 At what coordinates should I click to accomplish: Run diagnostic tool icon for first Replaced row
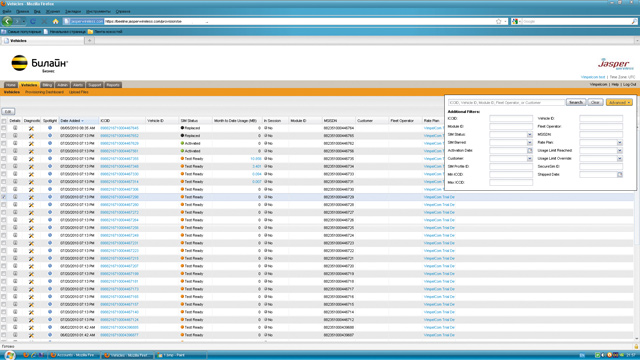(x=31, y=128)
